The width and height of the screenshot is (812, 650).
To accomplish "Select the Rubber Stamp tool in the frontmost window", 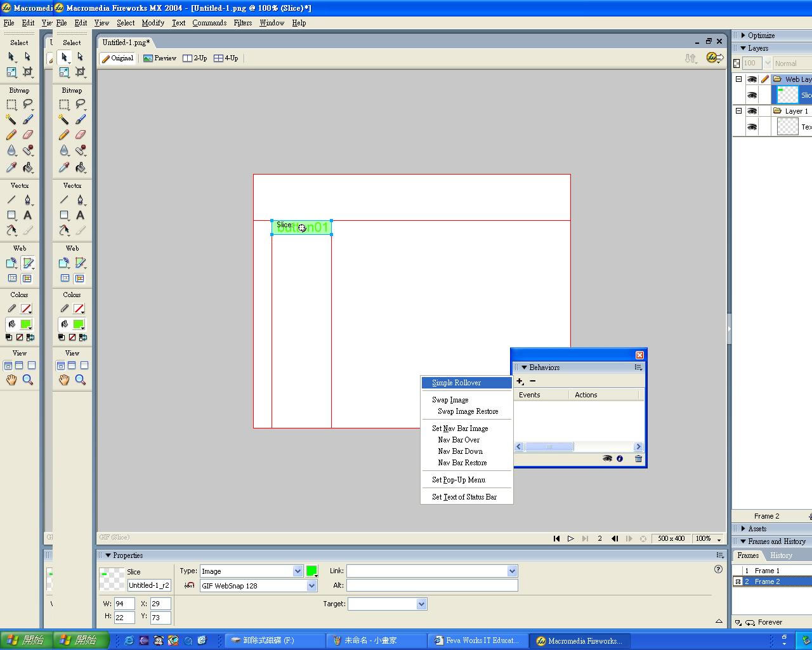I will [80, 150].
